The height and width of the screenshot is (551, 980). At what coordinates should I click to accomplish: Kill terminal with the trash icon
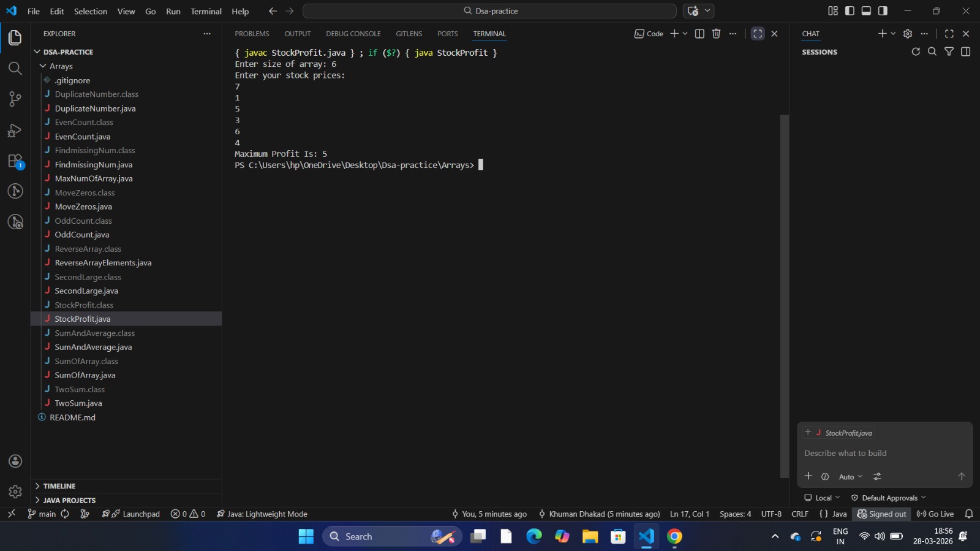[716, 34]
